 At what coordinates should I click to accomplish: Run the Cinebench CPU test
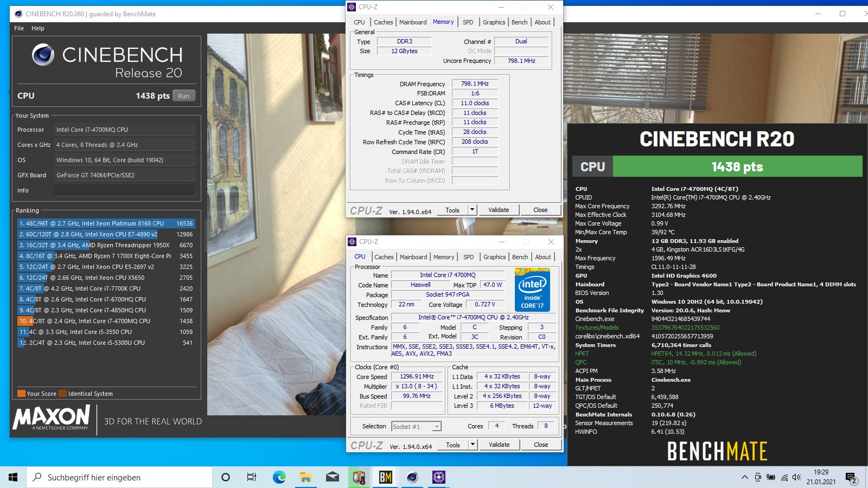click(184, 96)
